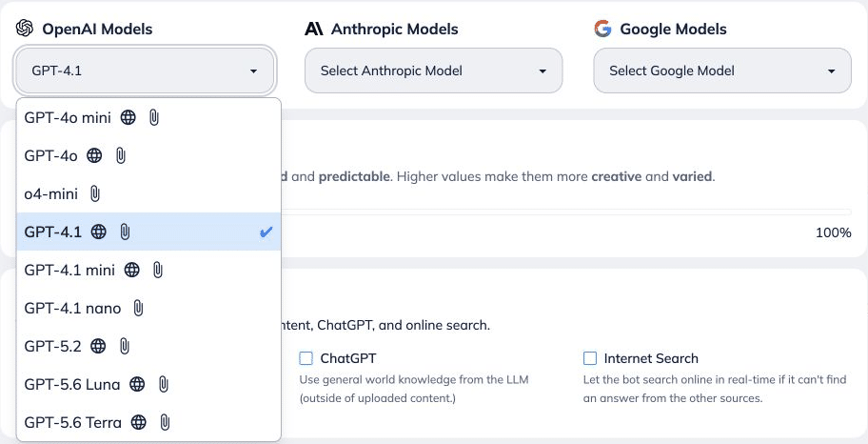Image resolution: width=868 pixels, height=444 pixels.
Task: Collapse the OpenAI GPT-4.1 model dropdown
Action: (x=145, y=71)
